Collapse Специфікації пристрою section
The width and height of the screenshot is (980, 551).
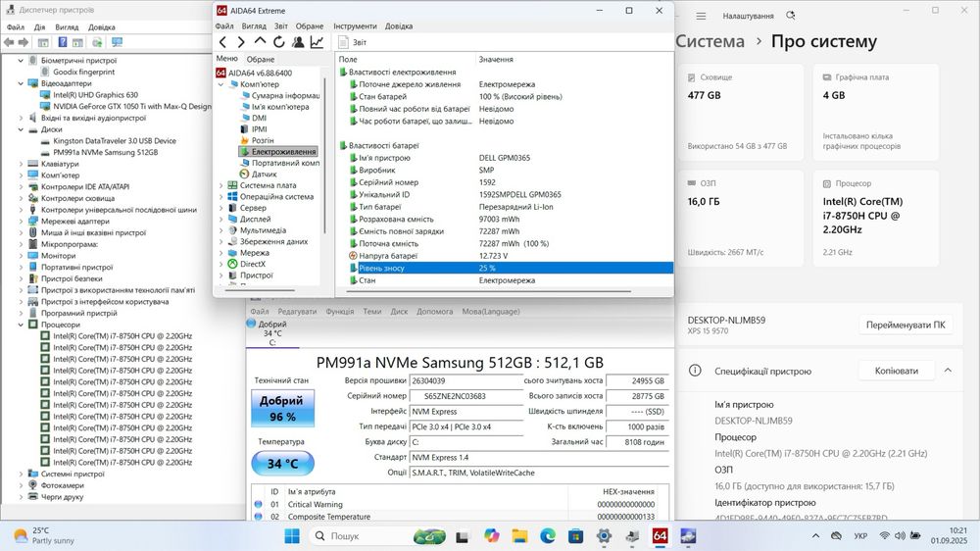[x=948, y=371]
